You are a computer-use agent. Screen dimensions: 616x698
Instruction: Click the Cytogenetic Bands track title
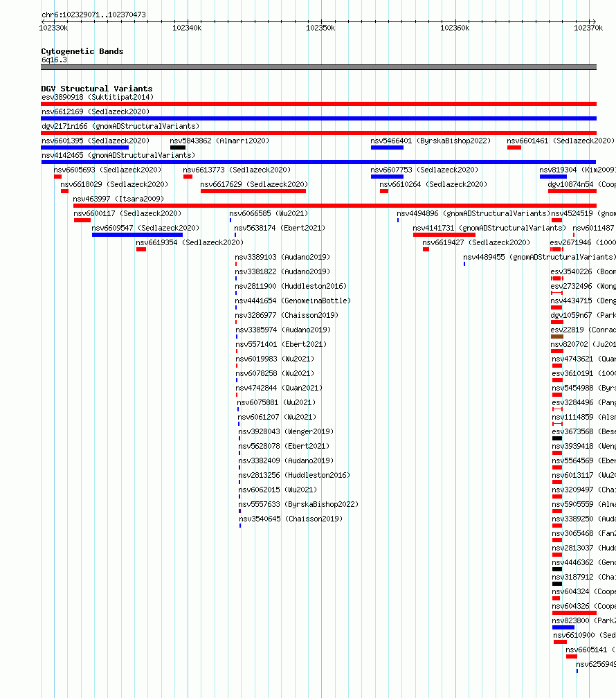point(82,51)
